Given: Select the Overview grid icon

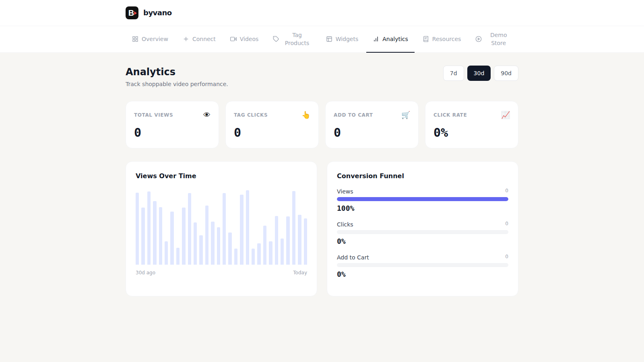Looking at the screenshot, I should pos(136,39).
